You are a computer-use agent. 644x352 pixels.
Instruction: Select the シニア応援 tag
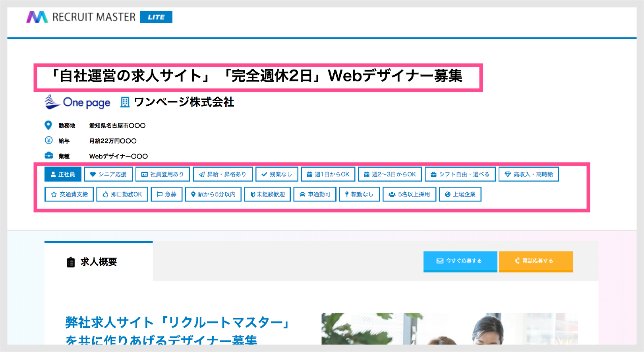point(108,174)
